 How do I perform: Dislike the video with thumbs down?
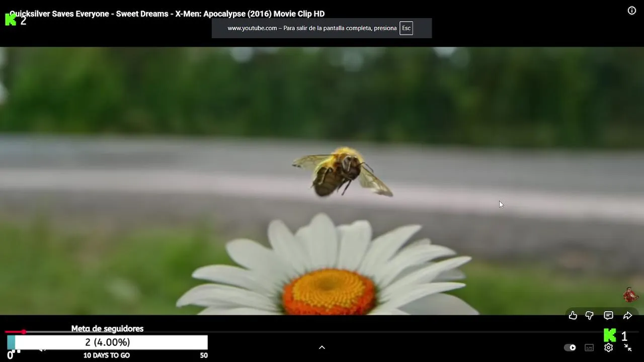click(589, 315)
